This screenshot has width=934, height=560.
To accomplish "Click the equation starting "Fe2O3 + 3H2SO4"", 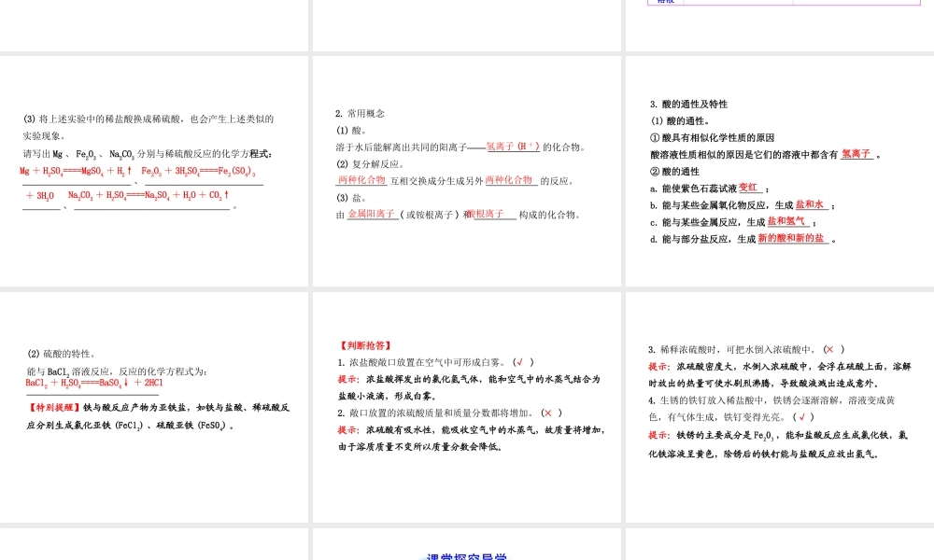I will point(198,171).
